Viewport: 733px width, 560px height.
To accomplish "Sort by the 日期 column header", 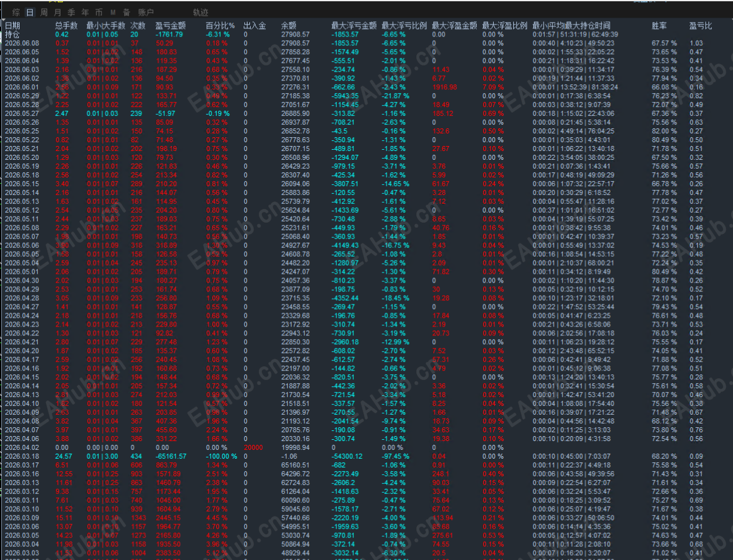I will coord(13,26).
